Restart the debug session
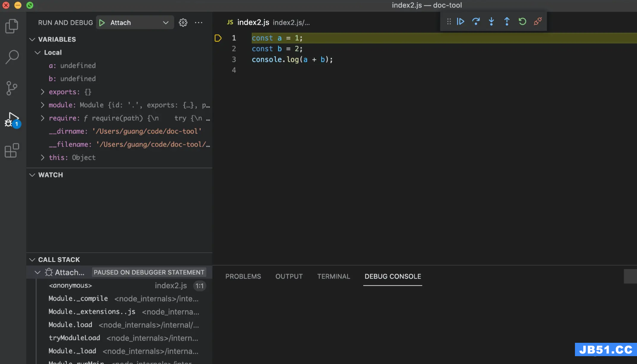This screenshot has width=637, height=364. pyautogui.click(x=522, y=21)
